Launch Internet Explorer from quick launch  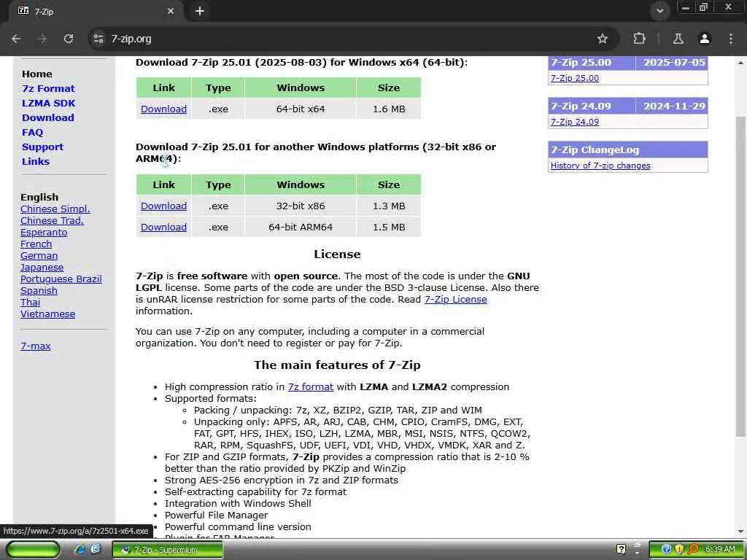80,550
